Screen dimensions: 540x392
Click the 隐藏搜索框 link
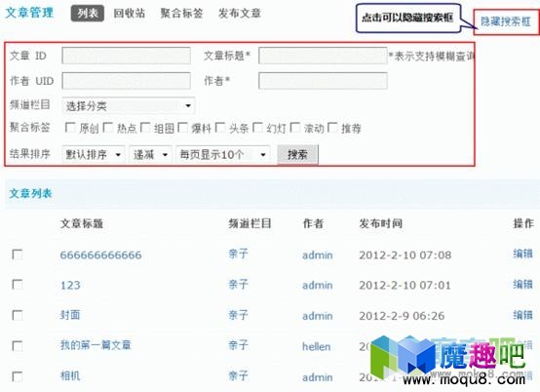pyautogui.click(x=506, y=21)
